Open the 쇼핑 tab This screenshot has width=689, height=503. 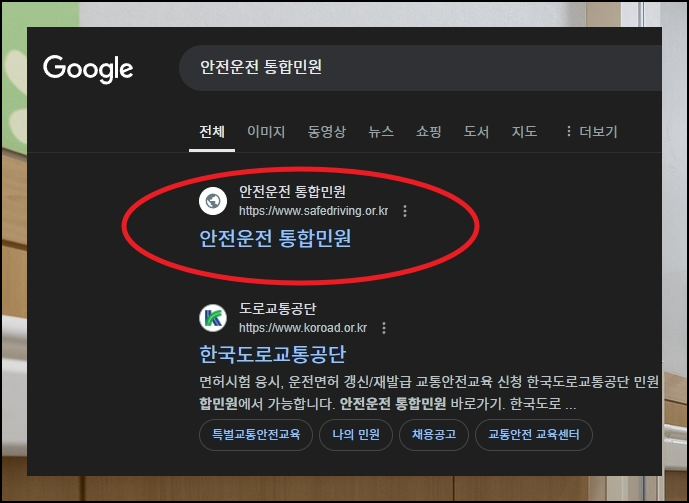coord(428,131)
